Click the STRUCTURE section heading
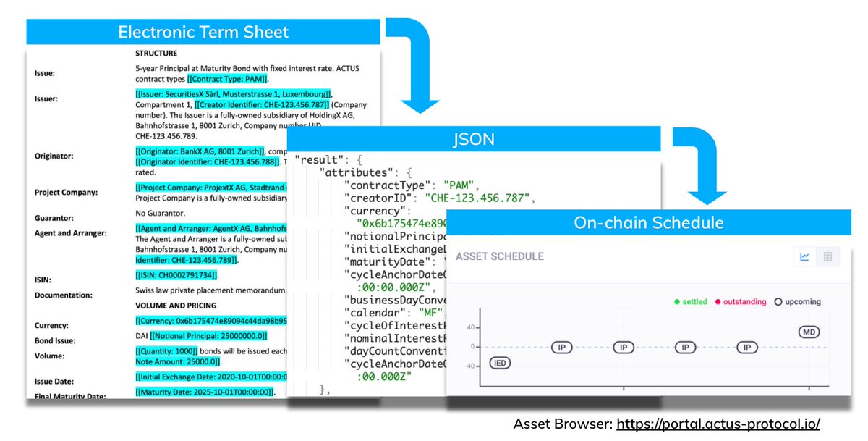Viewport: 868px width, 441px height. click(x=156, y=54)
